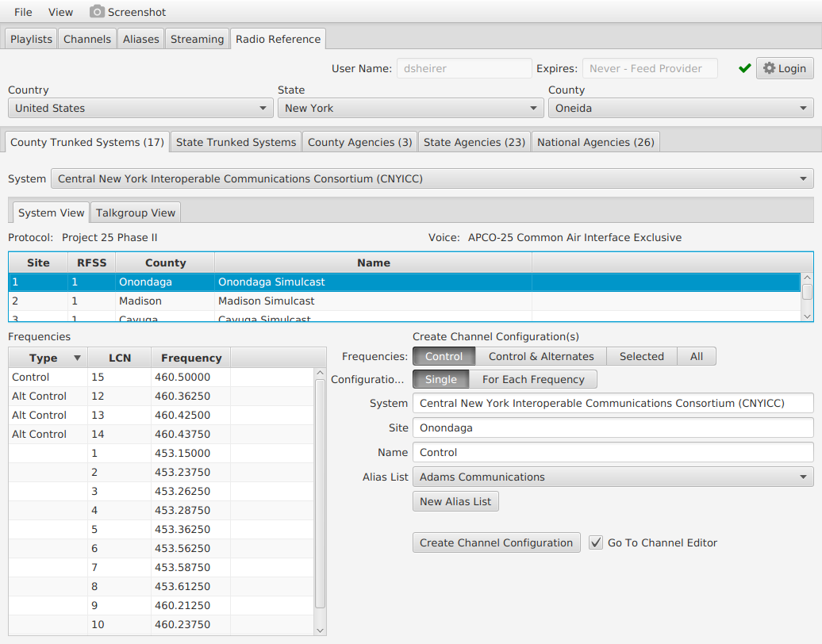Open the File menu
This screenshot has height=644, width=822.
coord(23,12)
